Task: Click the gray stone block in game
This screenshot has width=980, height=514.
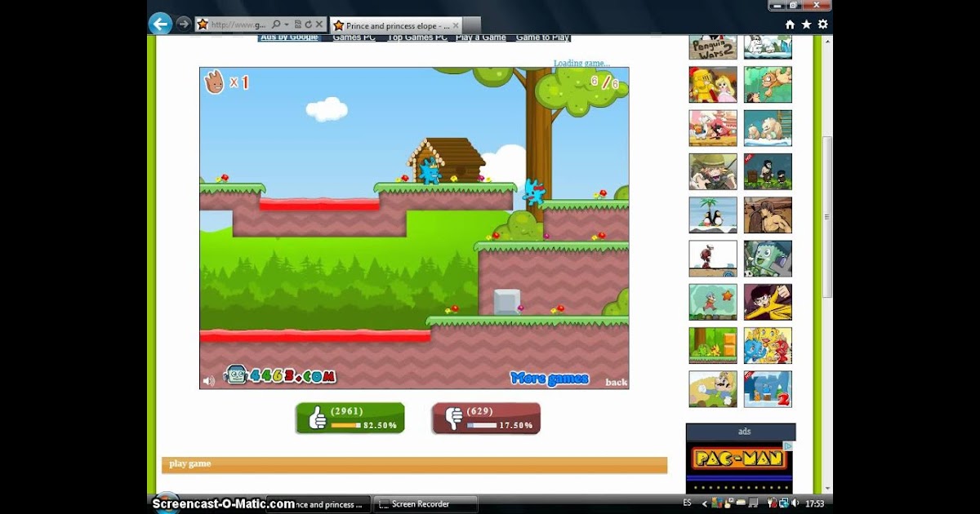Action: point(506,302)
